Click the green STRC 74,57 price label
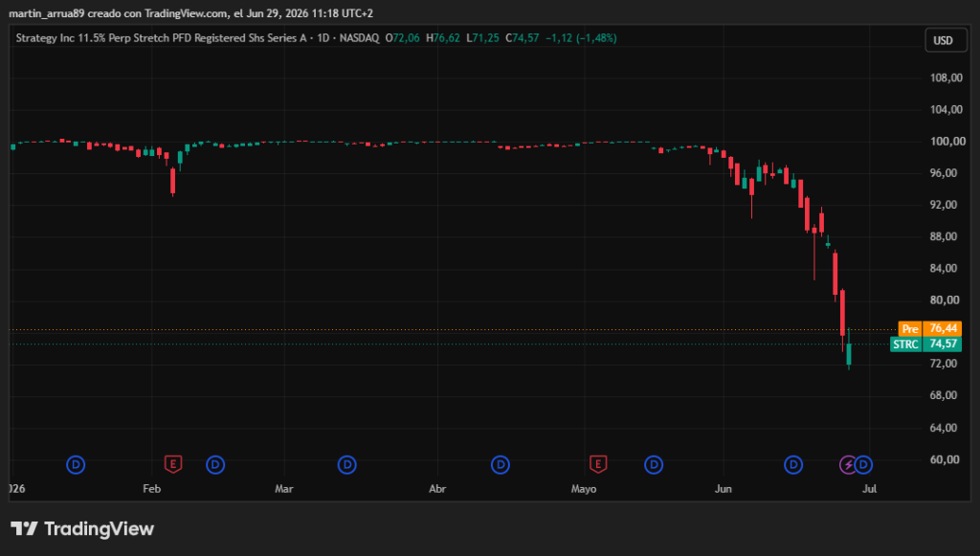This screenshot has width=980, height=556. click(926, 345)
